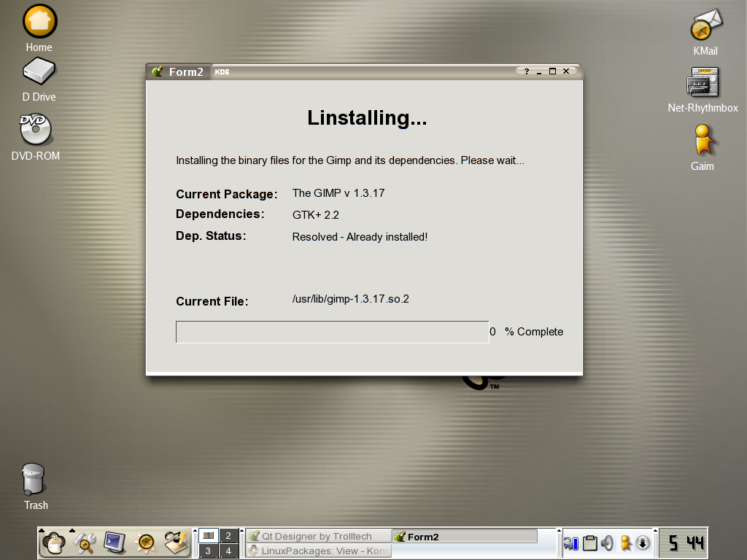Open the wrench settings tool in the panel

85,542
